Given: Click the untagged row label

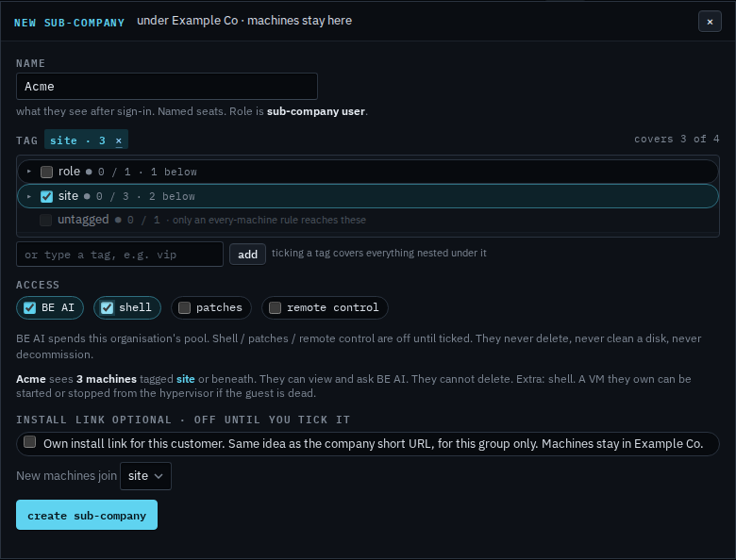Looking at the screenshot, I should click(83, 220).
